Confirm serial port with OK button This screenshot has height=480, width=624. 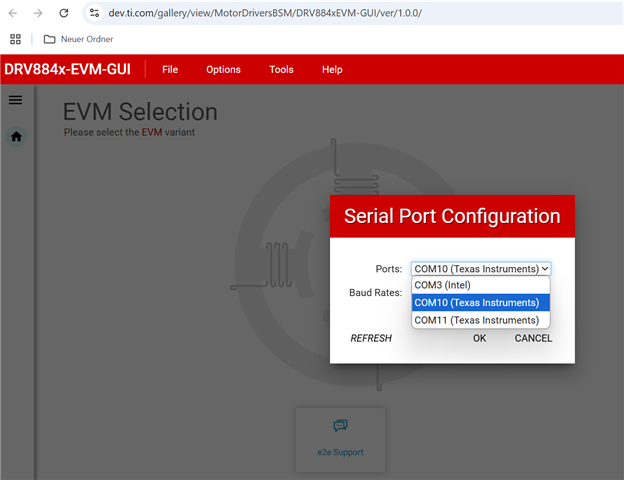(480, 338)
